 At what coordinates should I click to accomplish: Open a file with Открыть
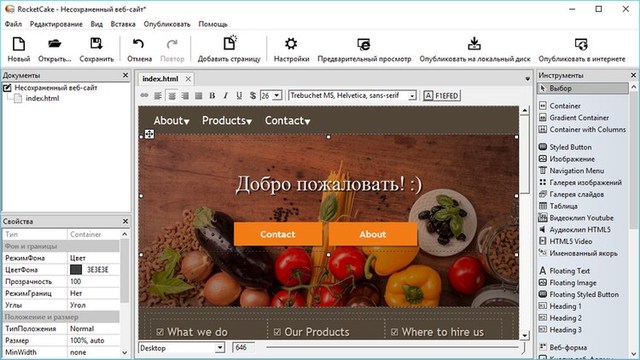54,49
